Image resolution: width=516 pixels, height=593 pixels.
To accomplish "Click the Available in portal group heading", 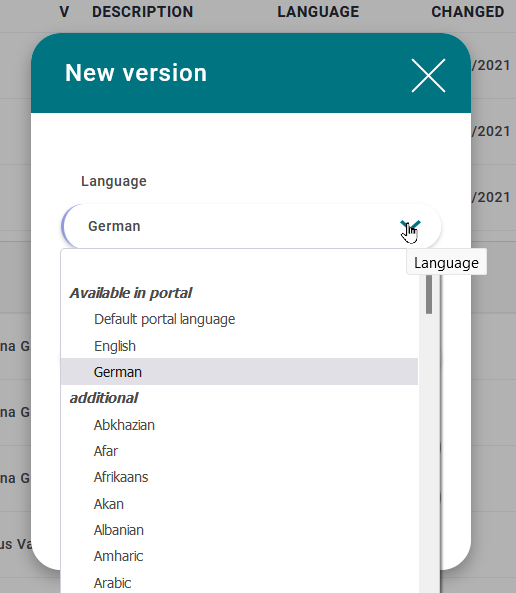I will (x=131, y=293).
